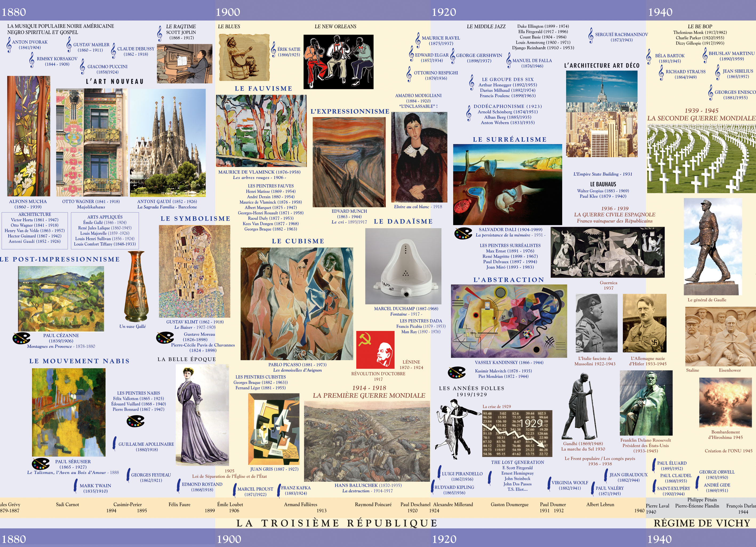The width and height of the screenshot is (756, 547).
Task: Click the treble clef beside Anton Dvorak
Action: point(9,45)
